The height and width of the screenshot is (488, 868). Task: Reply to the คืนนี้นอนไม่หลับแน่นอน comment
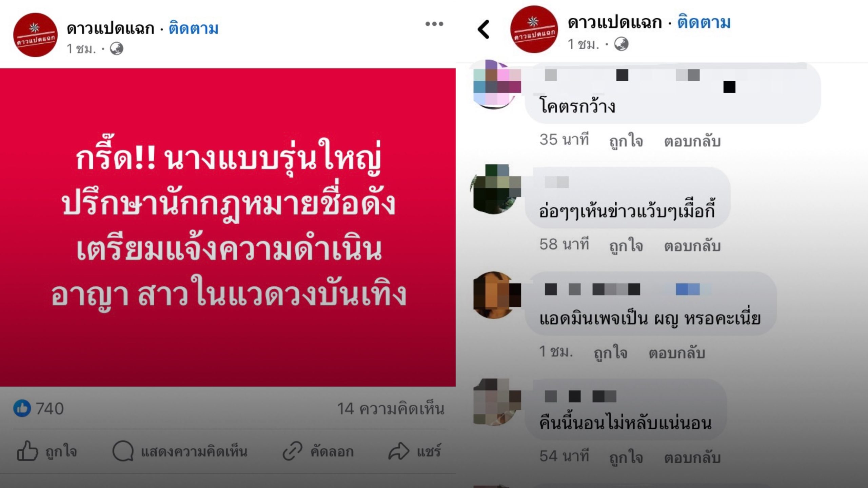point(692,457)
